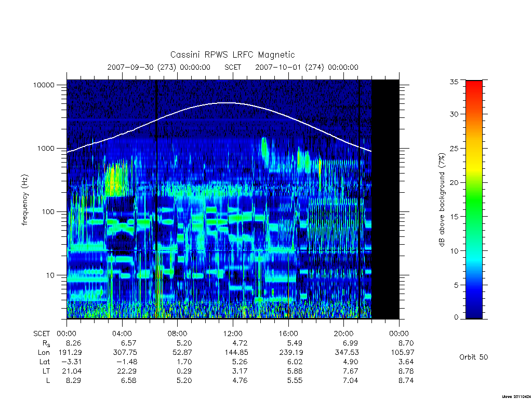Click the LT value 7.67
532x399 pixels.
click(351, 371)
